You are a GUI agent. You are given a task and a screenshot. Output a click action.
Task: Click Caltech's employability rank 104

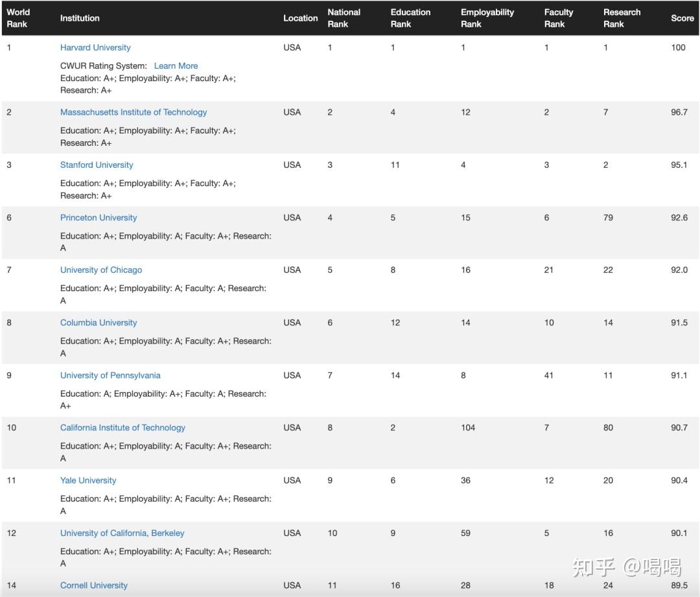(468, 427)
